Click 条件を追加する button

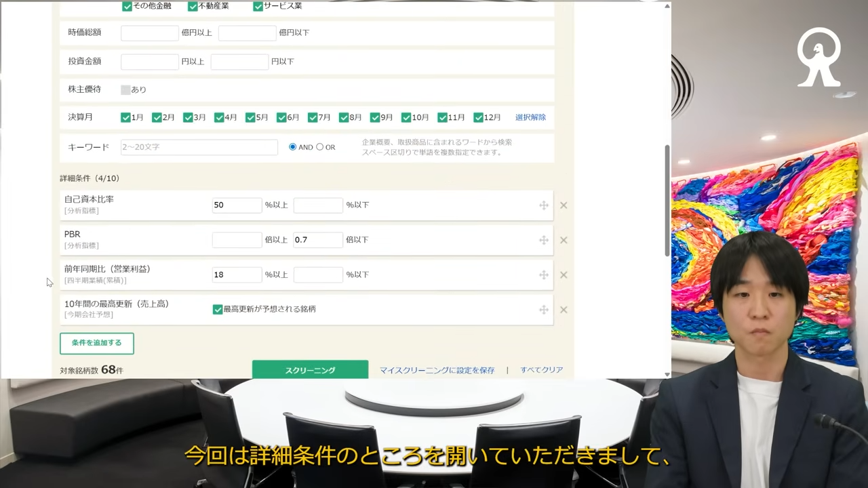[x=96, y=343]
